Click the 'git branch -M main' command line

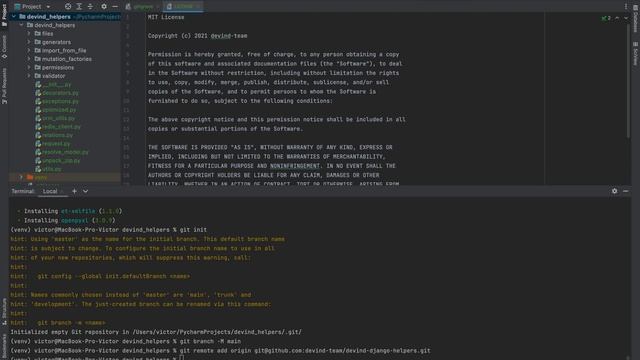(126, 341)
